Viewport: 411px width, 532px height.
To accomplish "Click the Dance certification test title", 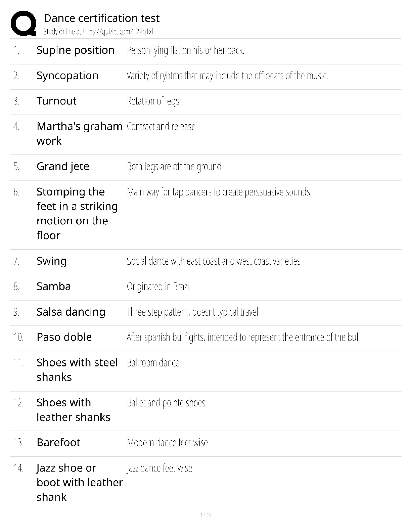I will tap(101, 18).
